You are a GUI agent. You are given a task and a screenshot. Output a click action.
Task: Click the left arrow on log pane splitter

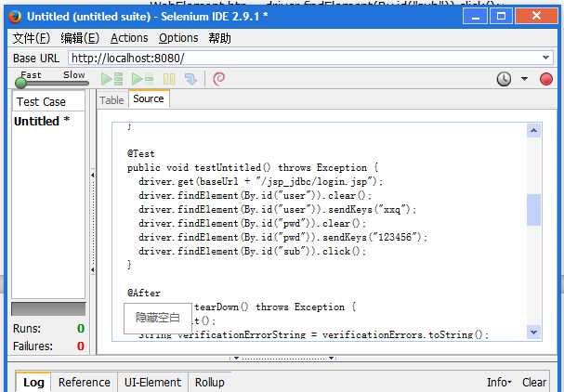click(x=236, y=358)
